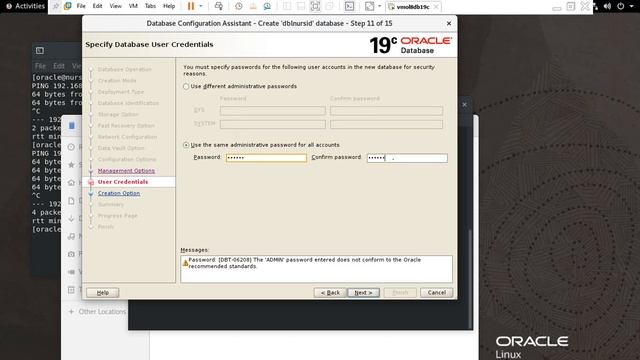Go to Creation Option step link

point(119,193)
